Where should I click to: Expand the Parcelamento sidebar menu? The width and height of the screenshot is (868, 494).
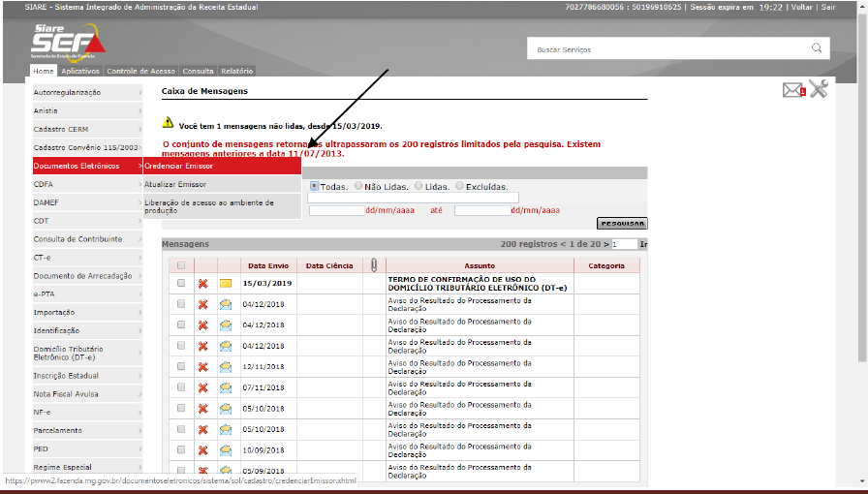pos(85,430)
